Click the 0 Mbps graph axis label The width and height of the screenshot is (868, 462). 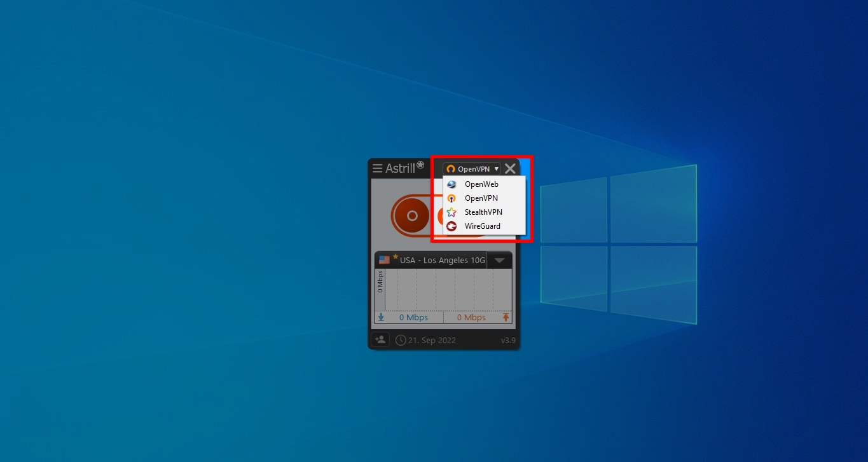coord(380,282)
